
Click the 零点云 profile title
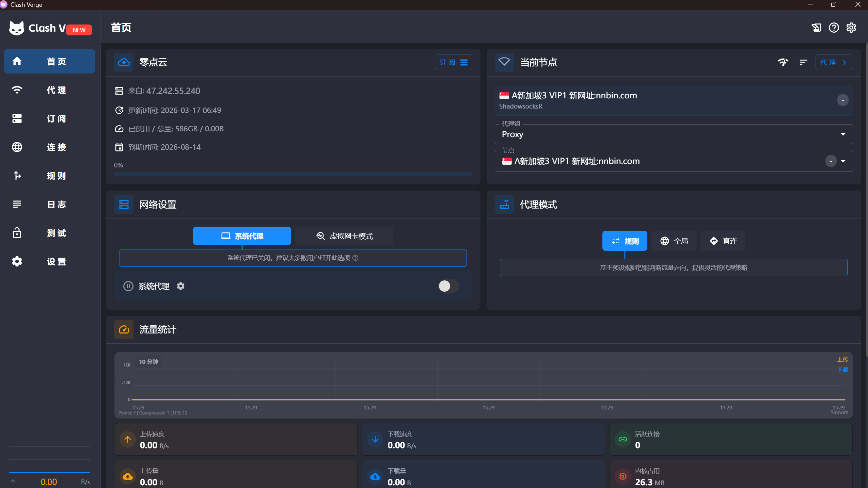[x=153, y=62]
